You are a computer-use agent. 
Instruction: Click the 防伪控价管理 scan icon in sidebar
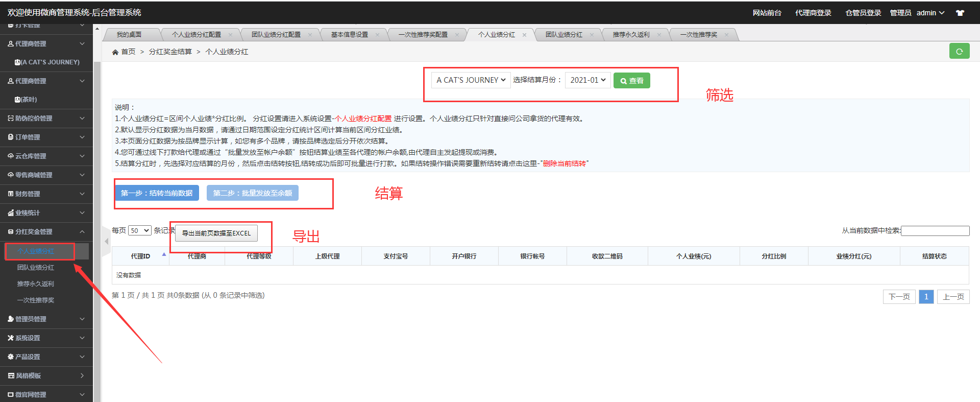tap(11, 119)
